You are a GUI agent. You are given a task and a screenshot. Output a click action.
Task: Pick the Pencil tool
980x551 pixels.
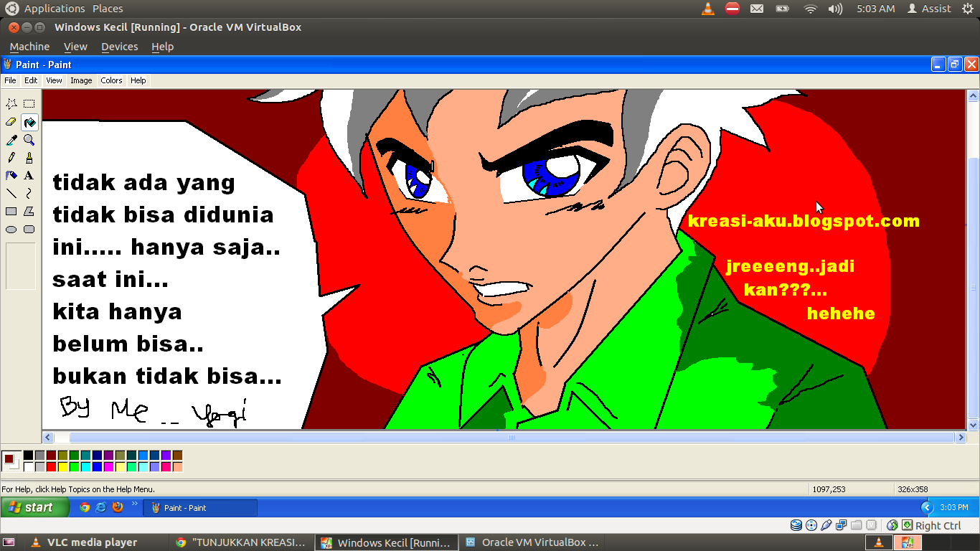11,158
